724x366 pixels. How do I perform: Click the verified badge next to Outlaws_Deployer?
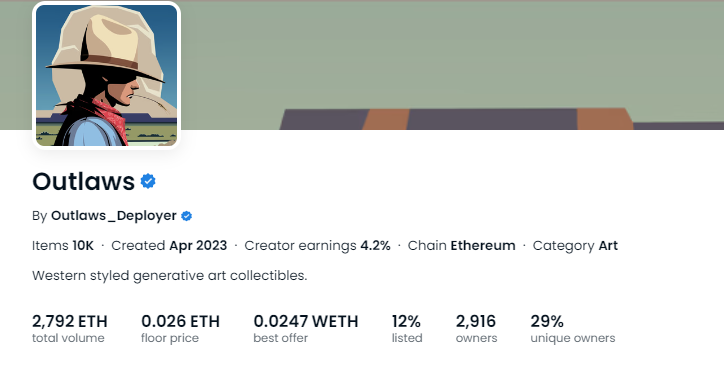(187, 216)
